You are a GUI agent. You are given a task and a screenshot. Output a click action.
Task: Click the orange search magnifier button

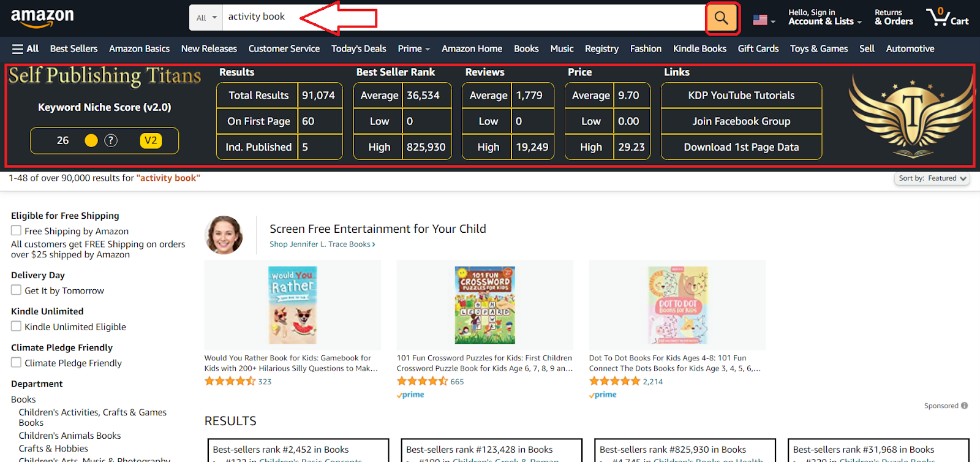(x=722, y=18)
